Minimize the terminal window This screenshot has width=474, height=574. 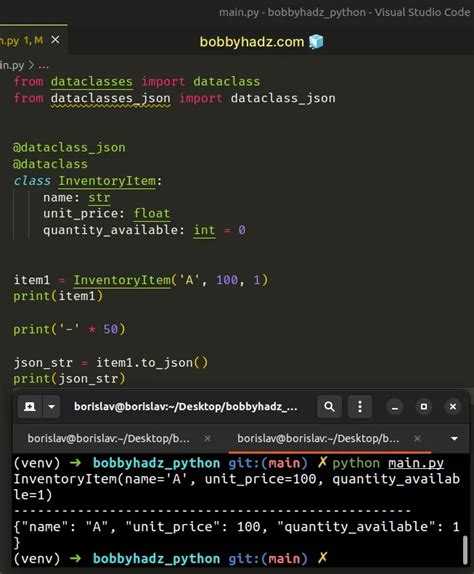point(395,407)
